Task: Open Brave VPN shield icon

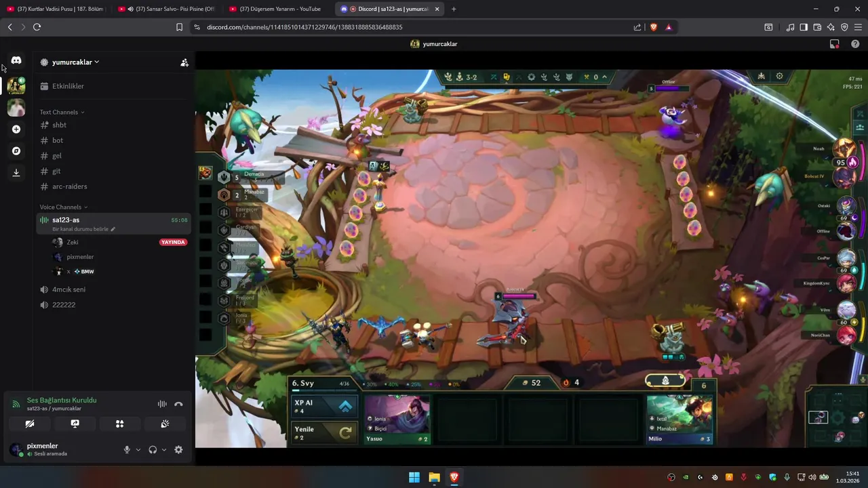Action: point(844,27)
